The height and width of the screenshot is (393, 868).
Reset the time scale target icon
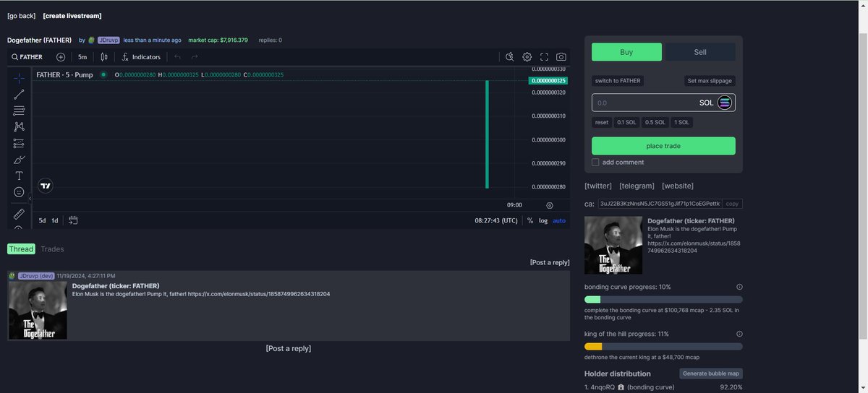[x=550, y=205]
